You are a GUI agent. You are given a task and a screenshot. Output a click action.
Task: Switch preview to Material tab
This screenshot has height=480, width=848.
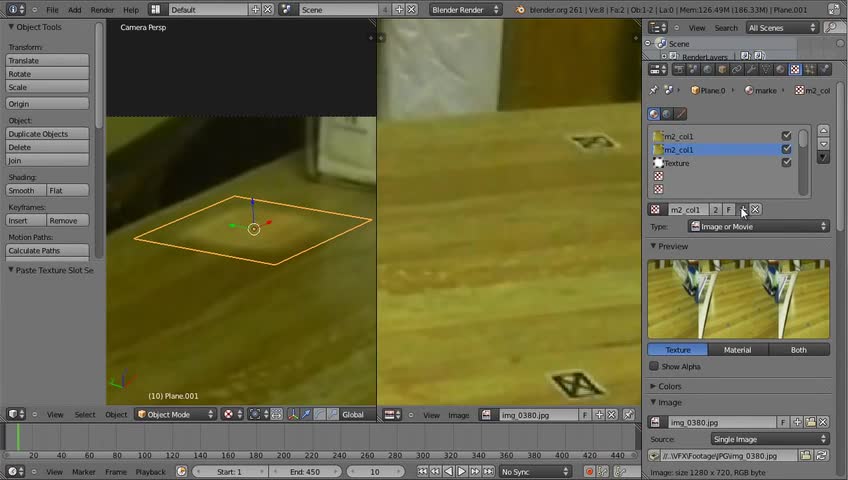pos(738,350)
